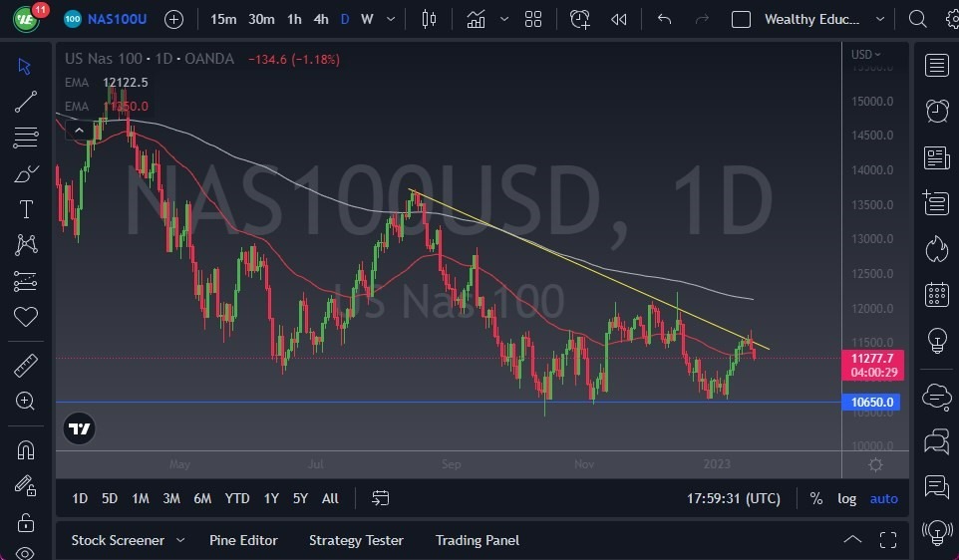This screenshot has height=560, width=959.
Task: Set date range to 5Y
Action: click(300, 499)
